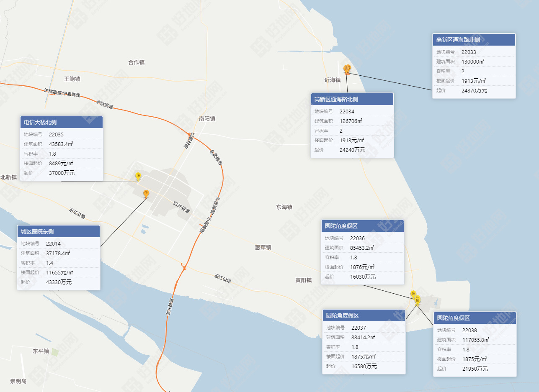Click building area 130000㎡ value
539x392 pixels.
click(473, 61)
